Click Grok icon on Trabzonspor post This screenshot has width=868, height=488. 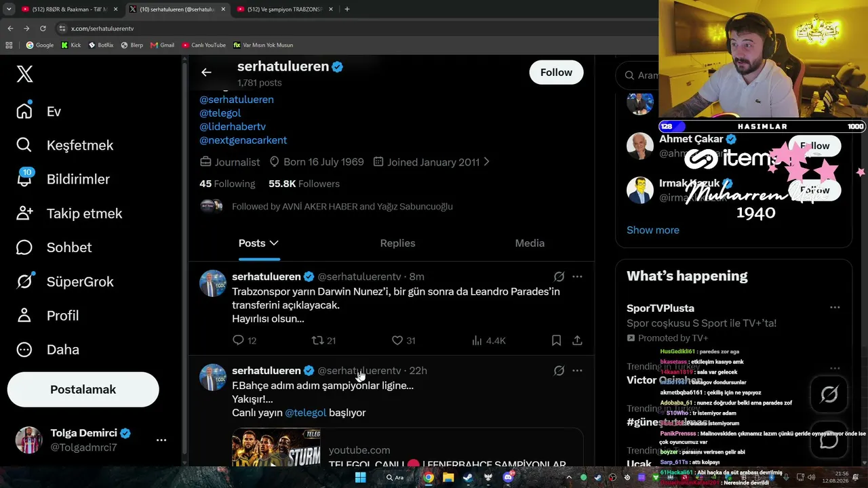(559, 277)
